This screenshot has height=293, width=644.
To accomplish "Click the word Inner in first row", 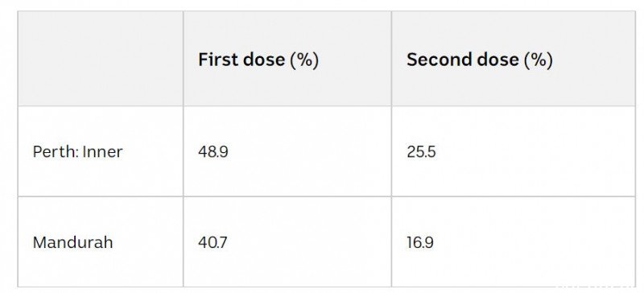I will coord(103,152).
